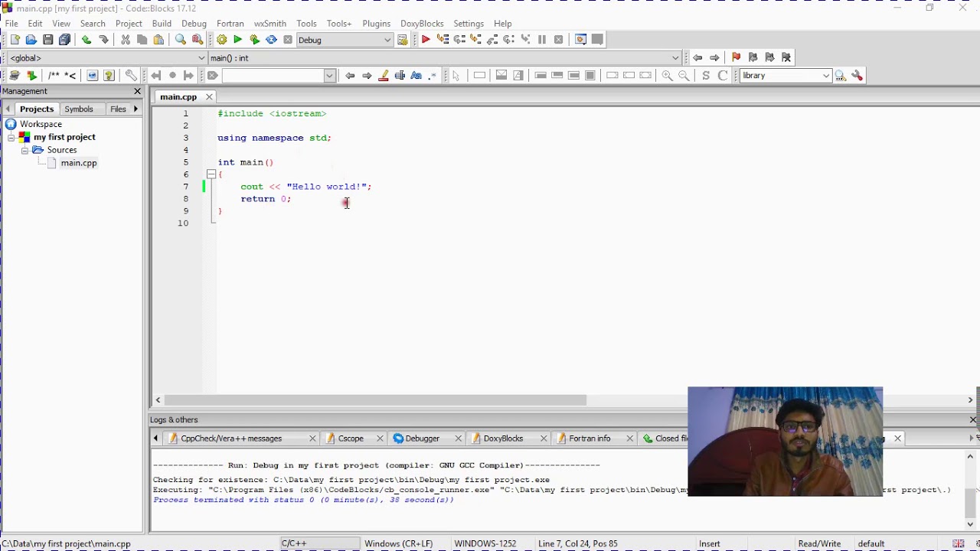Open the Build menu
The width and height of the screenshot is (980, 551).
(x=162, y=24)
